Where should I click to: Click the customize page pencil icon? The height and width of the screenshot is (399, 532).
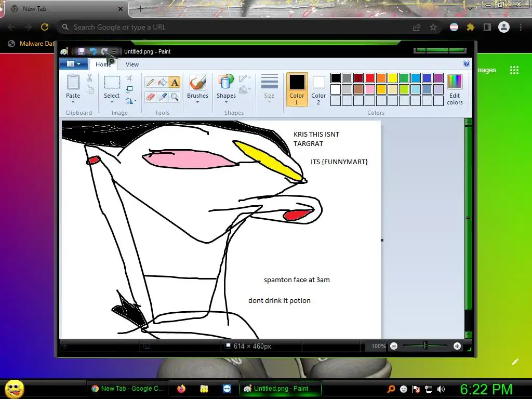click(515, 362)
